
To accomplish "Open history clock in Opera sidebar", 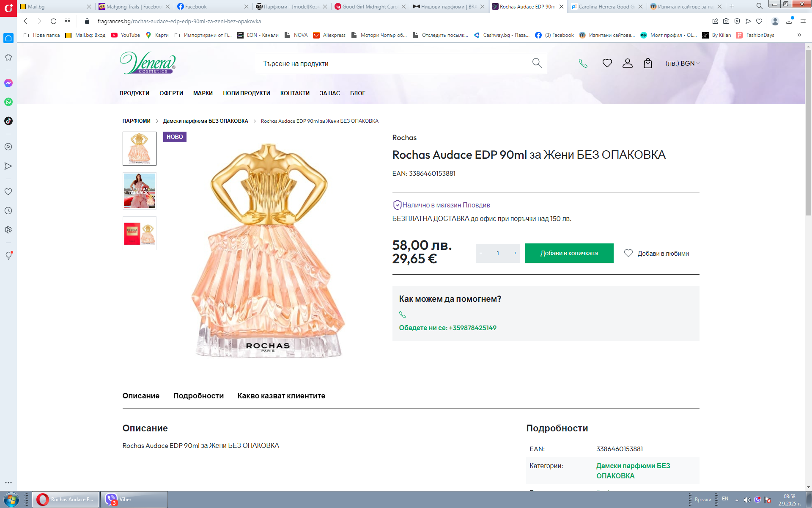I will [x=8, y=211].
